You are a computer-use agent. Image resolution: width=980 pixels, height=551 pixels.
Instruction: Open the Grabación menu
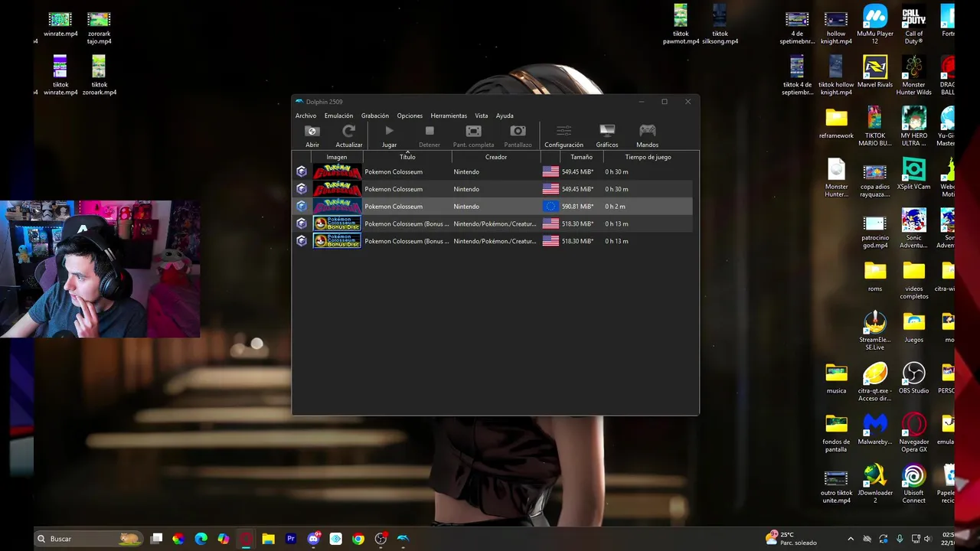pyautogui.click(x=375, y=116)
